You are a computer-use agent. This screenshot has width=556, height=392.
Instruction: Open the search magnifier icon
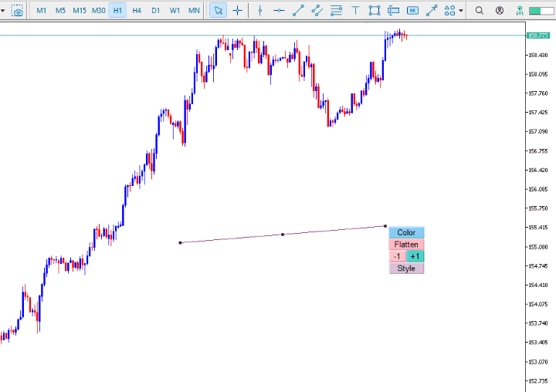tap(480, 11)
